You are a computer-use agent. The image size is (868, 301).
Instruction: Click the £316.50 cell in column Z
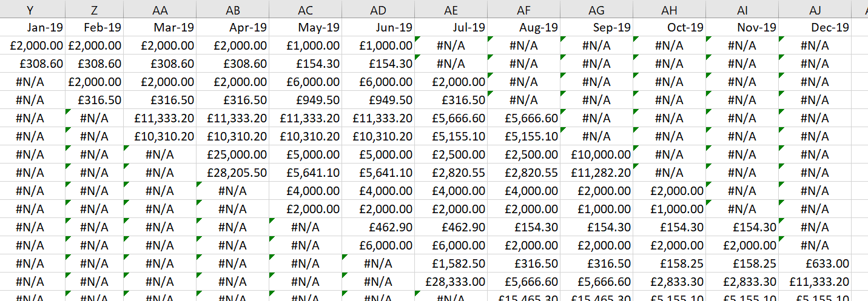(93, 100)
